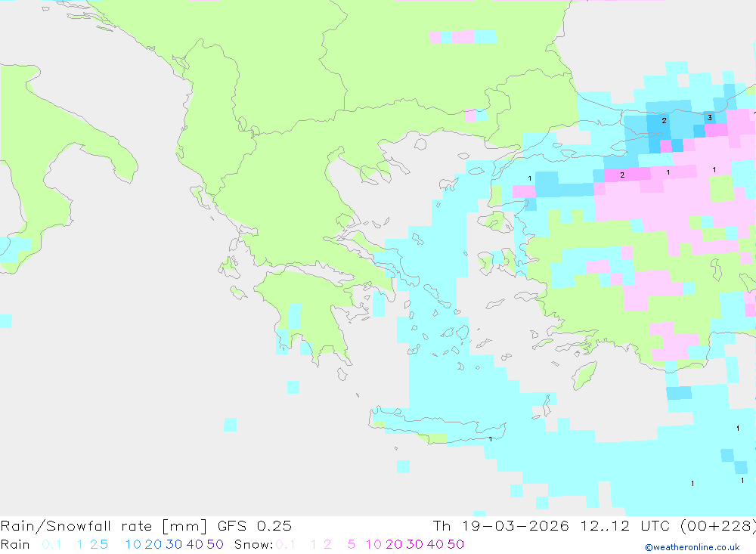Pick the Snow legend value 40
756x554 pixels.
(435, 544)
